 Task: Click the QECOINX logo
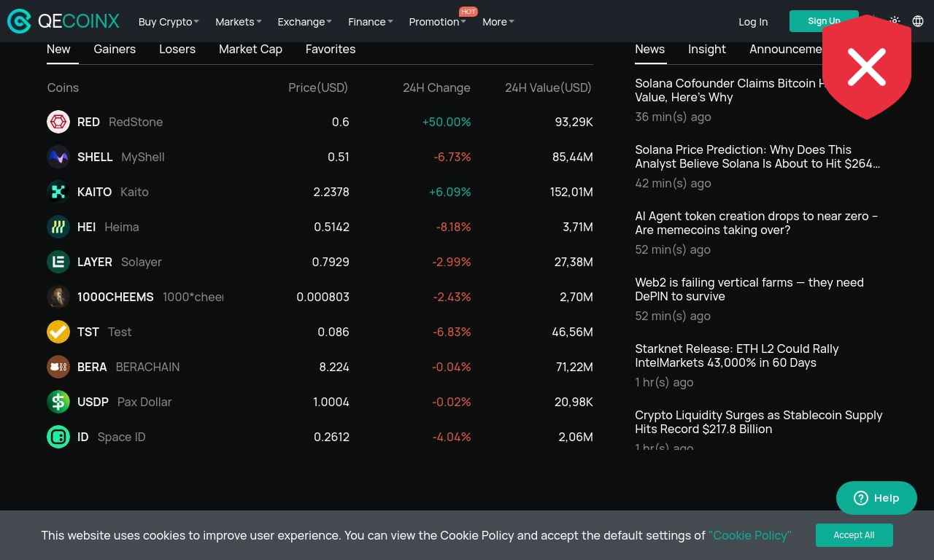click(x=63, y=21)
